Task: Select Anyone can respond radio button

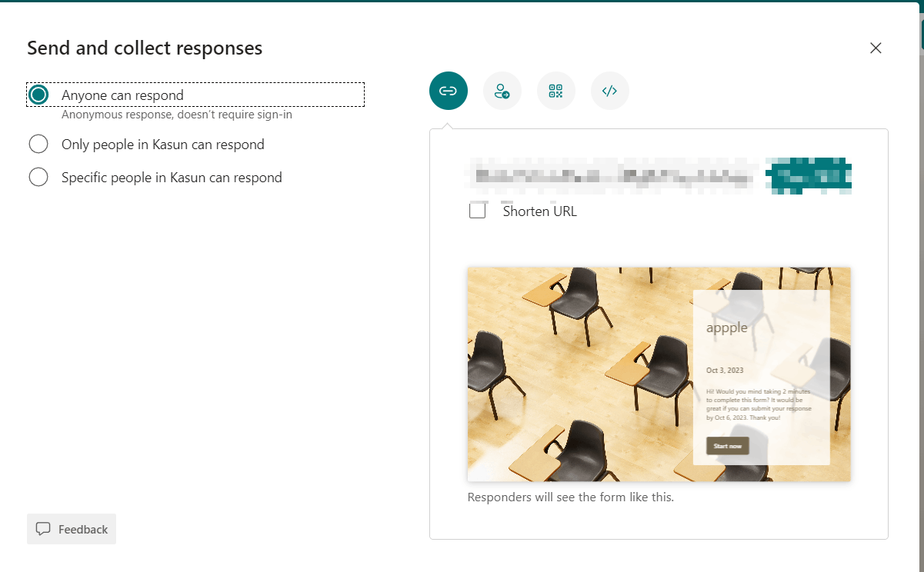Action: [38, 95]
